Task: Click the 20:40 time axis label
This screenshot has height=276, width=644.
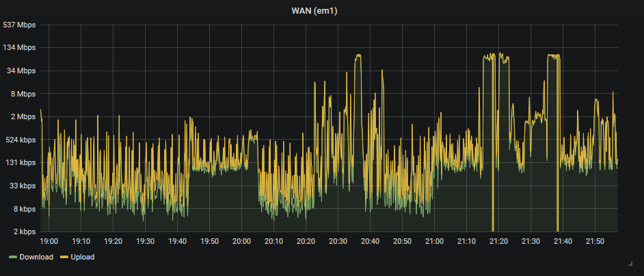Action: [370, 242]
